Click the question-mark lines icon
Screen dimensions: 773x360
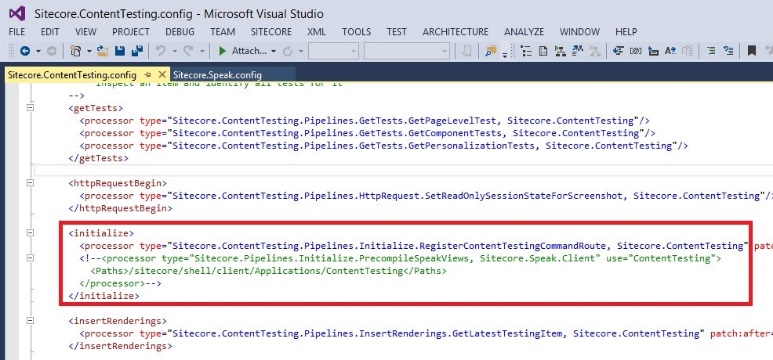[728, 51]
